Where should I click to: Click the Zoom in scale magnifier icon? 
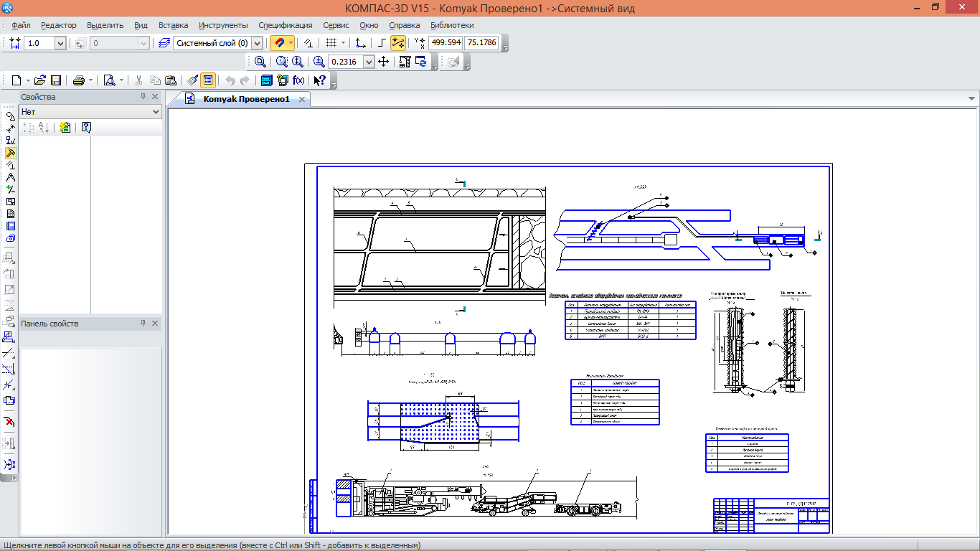[319, 62]
